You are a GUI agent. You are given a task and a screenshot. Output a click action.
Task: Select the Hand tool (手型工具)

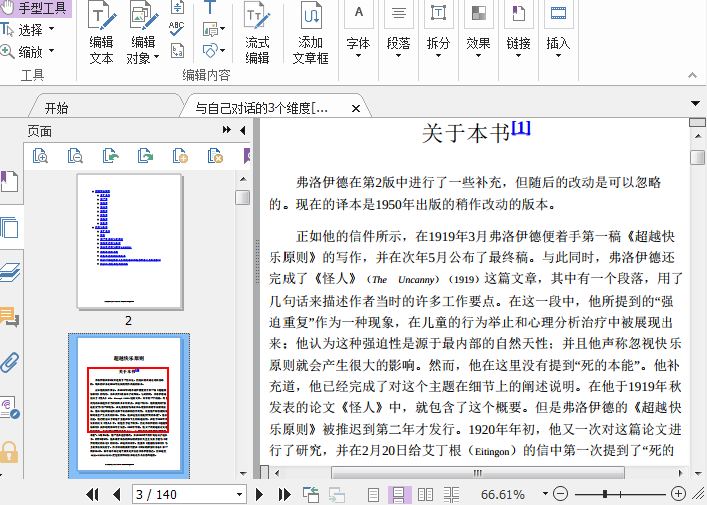[x=35, y=8]
